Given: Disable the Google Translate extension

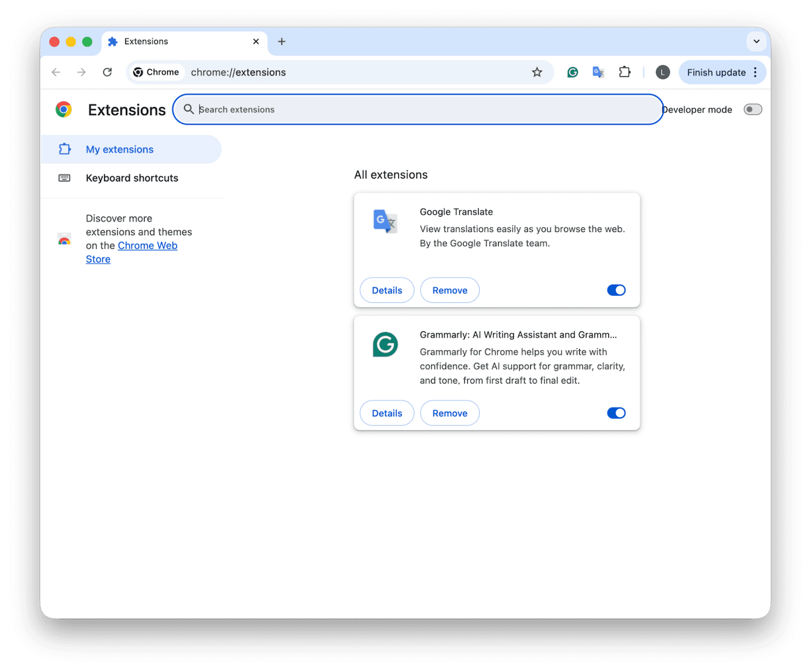Looking at the screenshot, I should (x=616, y=290).
